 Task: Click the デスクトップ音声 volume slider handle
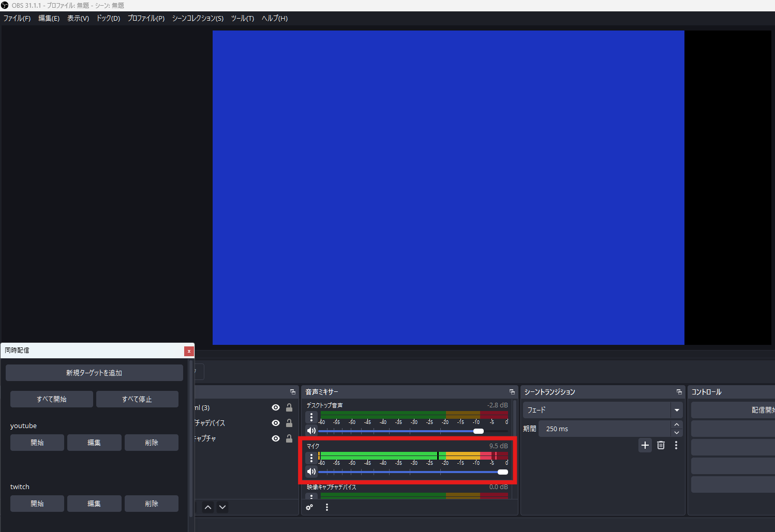coord(479,431)
